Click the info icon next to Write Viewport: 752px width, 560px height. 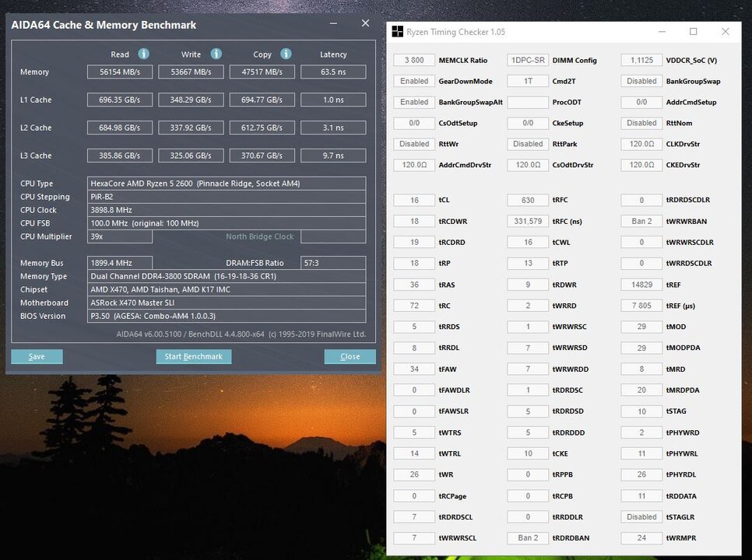coord(216,54)
